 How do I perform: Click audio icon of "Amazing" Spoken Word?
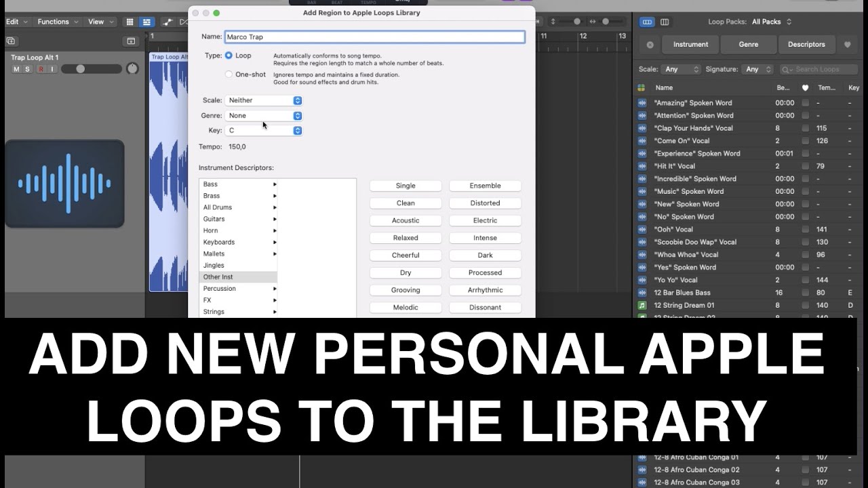pyautogui.click(x=642, y=103)
